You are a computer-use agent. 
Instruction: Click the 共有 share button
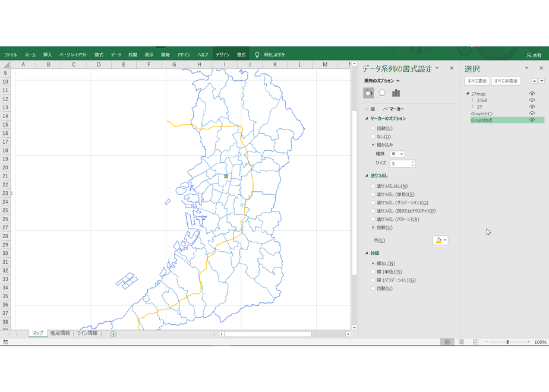(x=534, y=55)
